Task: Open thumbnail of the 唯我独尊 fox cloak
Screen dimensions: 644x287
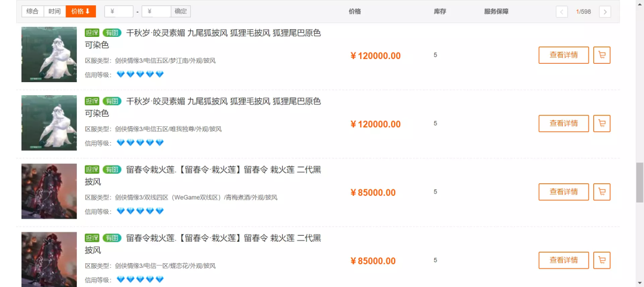Action: (x=49, y=123)
